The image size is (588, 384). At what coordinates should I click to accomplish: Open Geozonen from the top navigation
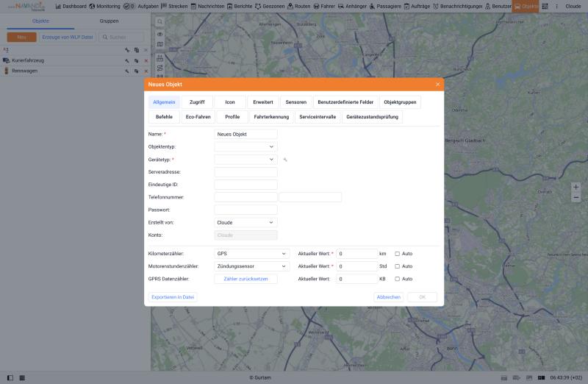click(270, 7)
